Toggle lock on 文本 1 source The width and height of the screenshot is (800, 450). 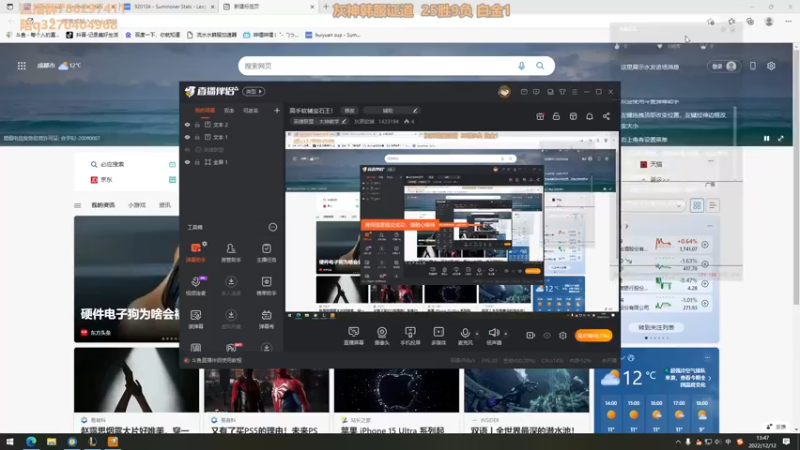(x=197, y=137)
